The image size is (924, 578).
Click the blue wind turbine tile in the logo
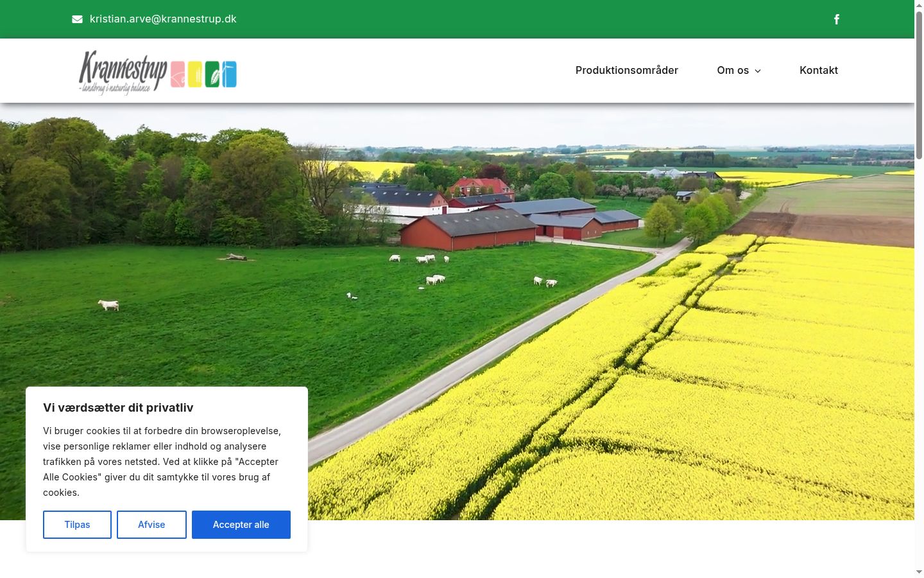(x=229, y=74)
